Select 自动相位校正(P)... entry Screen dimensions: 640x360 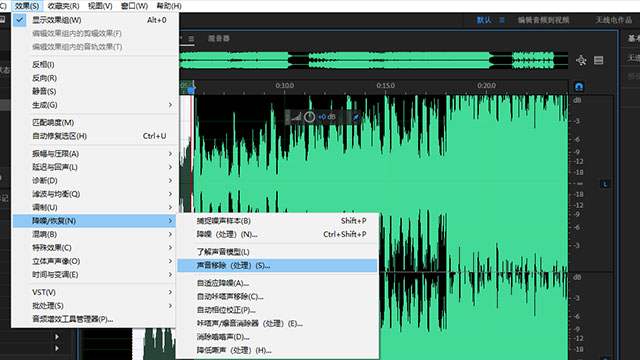(x=278, y=310)
